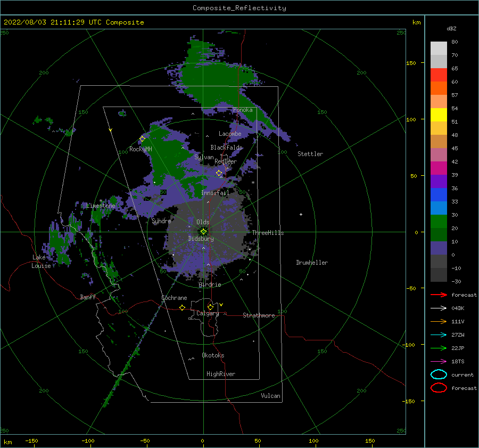Select the white 04DK arrow icon
Viewport: 479px width, 448px height.
(439, 308)
